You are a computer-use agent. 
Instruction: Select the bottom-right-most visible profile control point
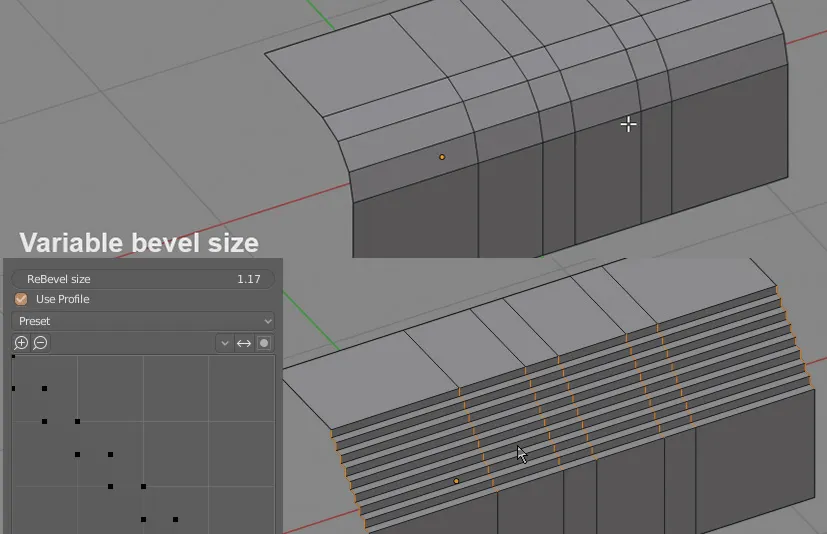(176, 520)
